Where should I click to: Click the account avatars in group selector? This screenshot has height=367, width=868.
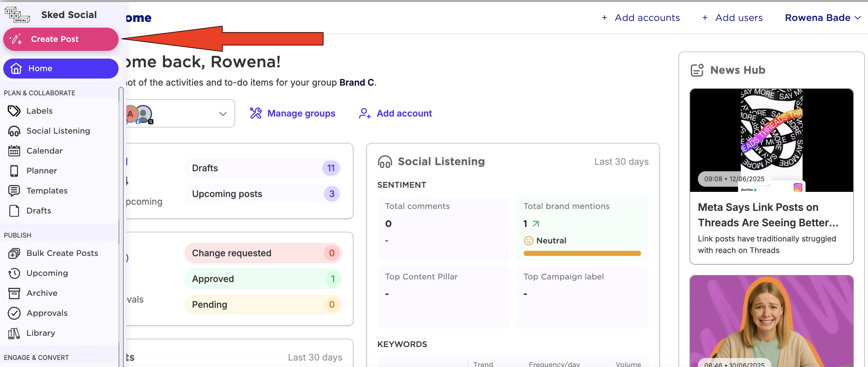pos(140,115)
